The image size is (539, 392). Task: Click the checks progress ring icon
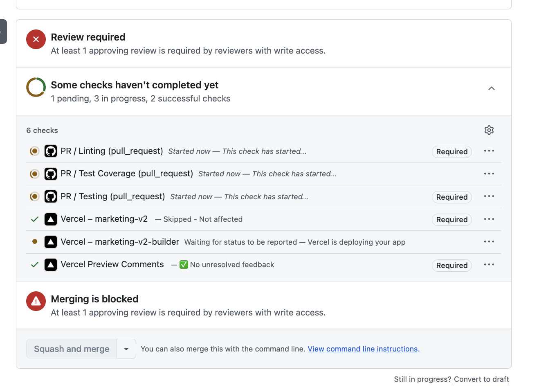click(x=36, y=87)
